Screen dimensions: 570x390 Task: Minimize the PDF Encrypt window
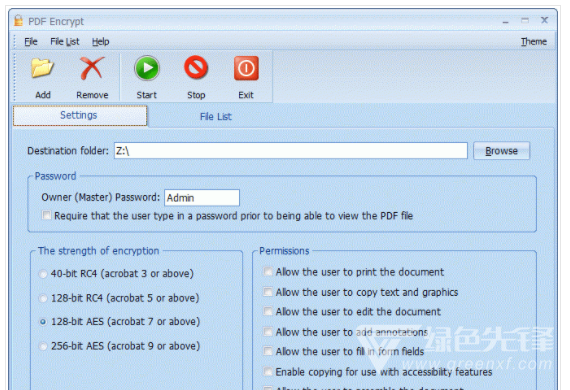click(x=506, y=21)
